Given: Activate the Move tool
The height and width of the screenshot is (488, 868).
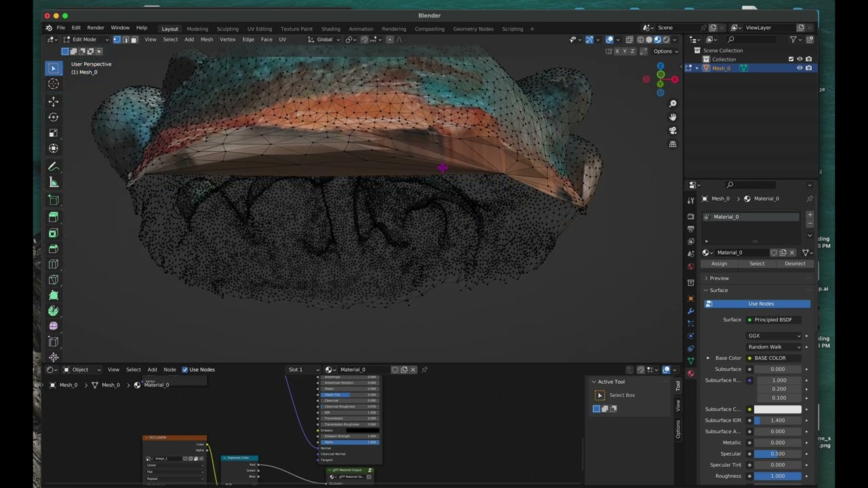Looking at the screenshot, I should 54,102.
